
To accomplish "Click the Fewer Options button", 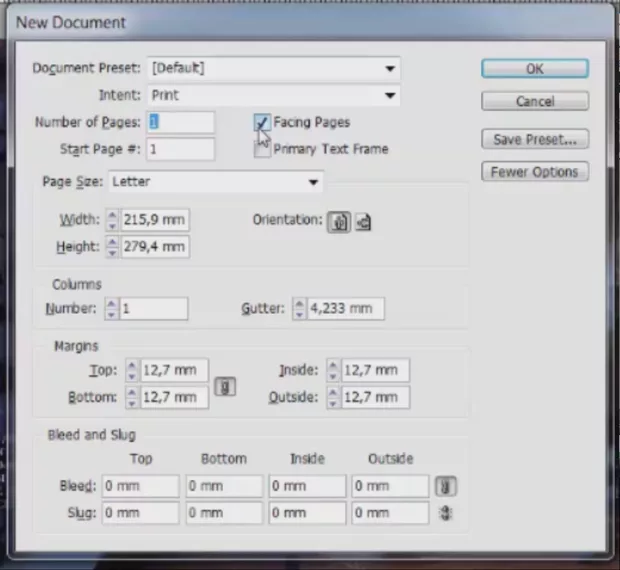I will click(534, 172).
